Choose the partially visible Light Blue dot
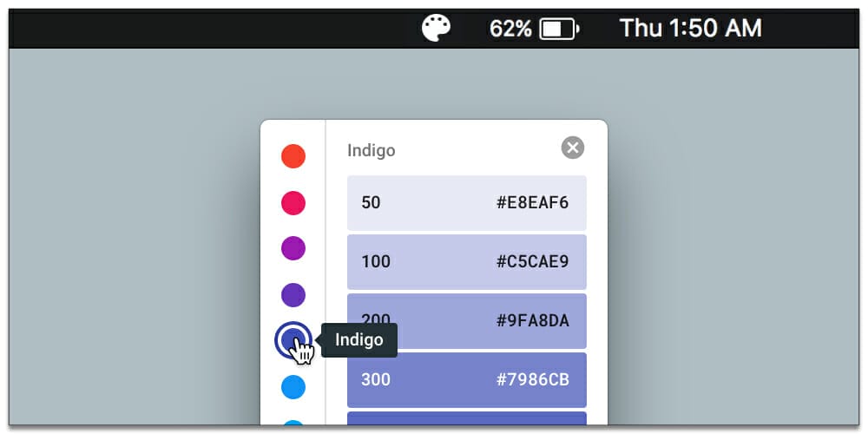 click(293, 423)
